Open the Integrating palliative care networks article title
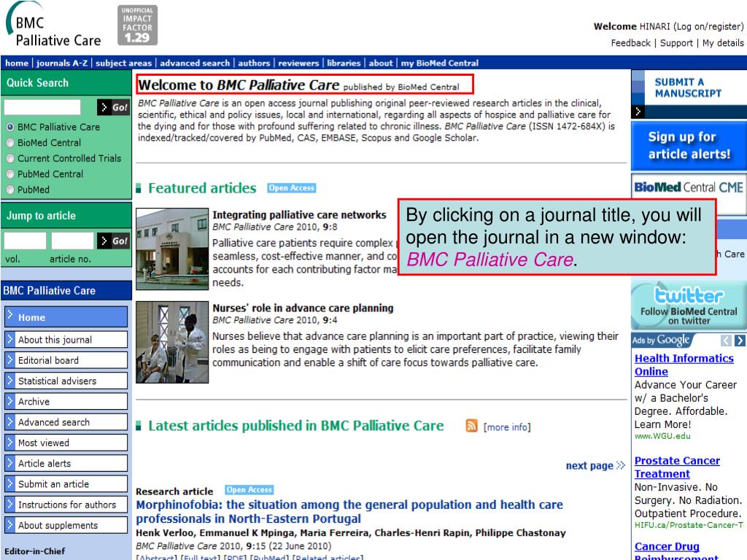 click(x=299, y=215)
